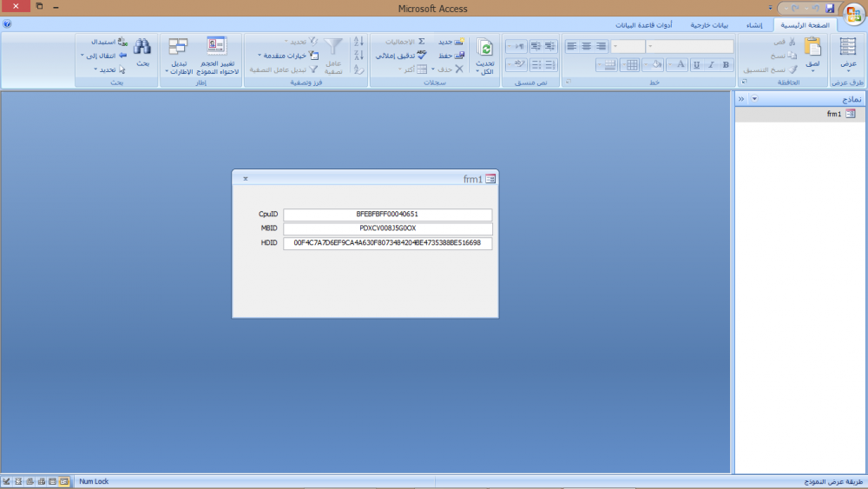Click the Refresh All (تحديث الكل) icon
868x489 pixels.
pos(485,47)
